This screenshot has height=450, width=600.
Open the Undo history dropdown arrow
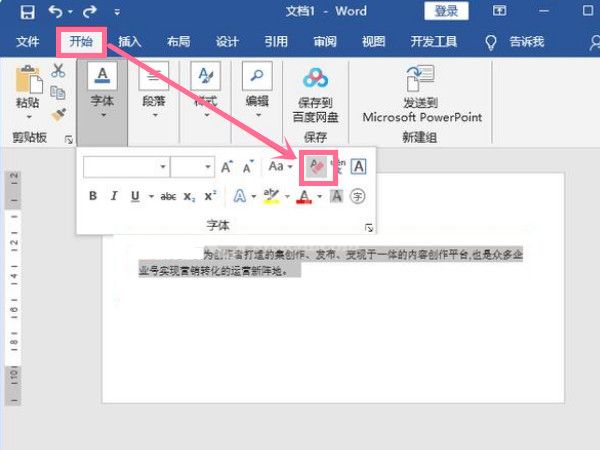coord(70,12)
